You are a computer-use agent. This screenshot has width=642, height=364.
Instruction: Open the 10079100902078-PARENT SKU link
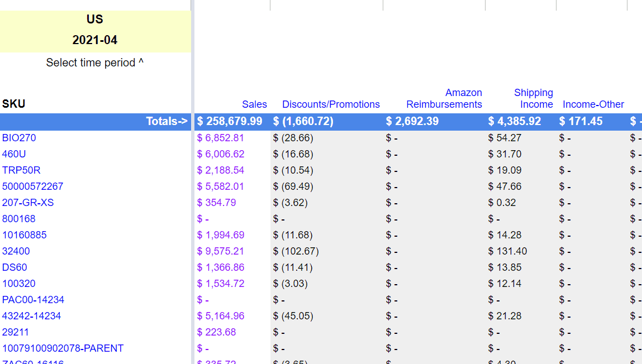[x=63, y=348]
